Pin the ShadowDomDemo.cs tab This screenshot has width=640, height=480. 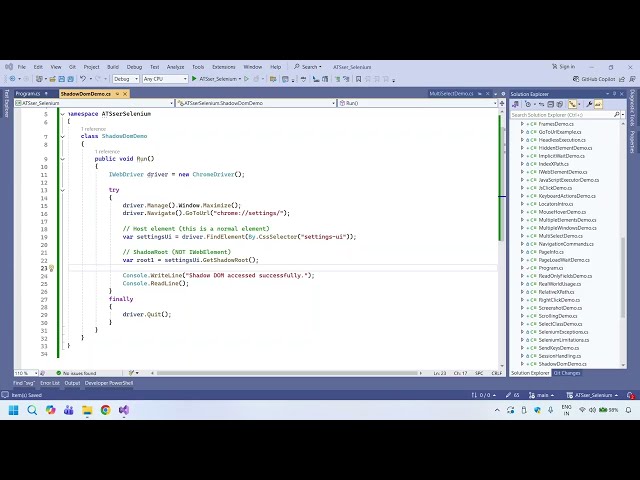[x=117, y=94]
